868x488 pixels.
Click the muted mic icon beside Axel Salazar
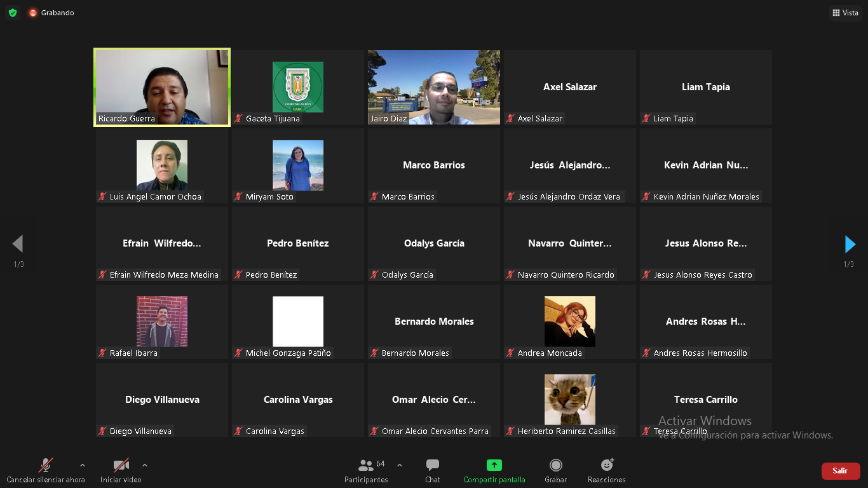(510, 118)
